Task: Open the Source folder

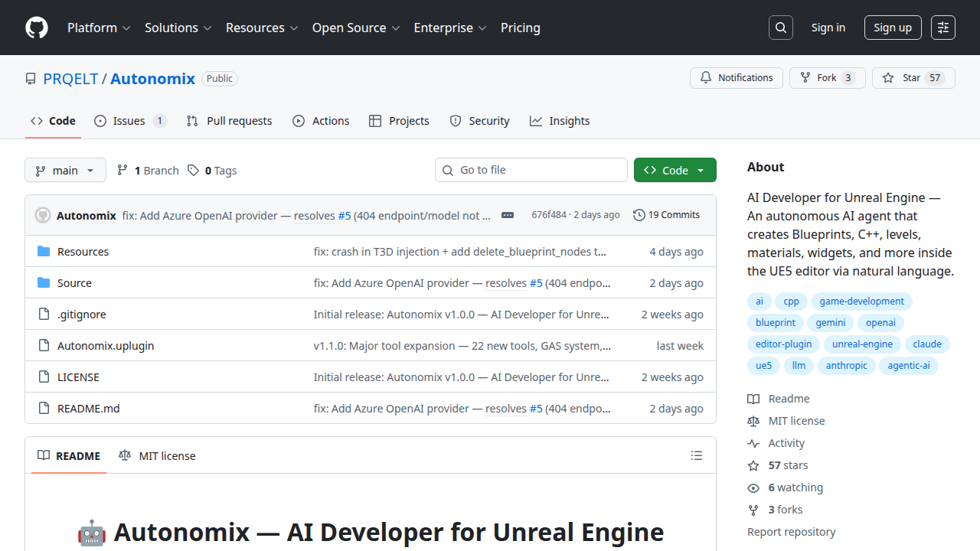Action: (74, 283)
